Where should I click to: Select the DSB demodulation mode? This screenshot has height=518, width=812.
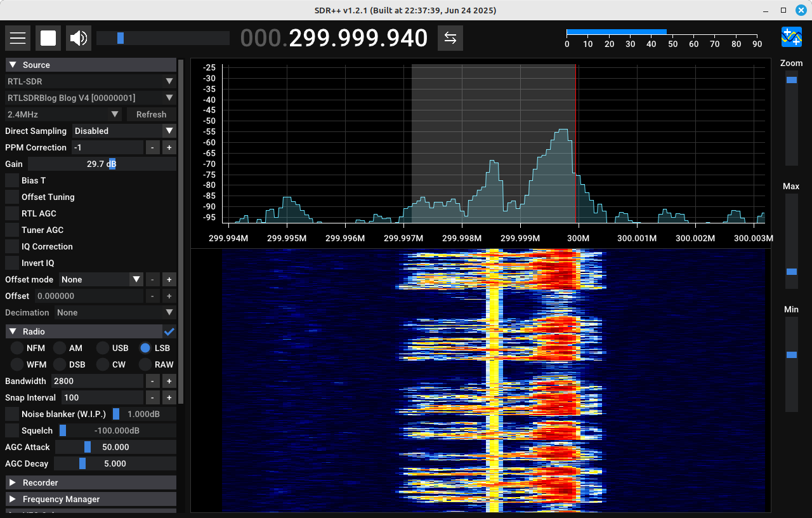(59, 364)
